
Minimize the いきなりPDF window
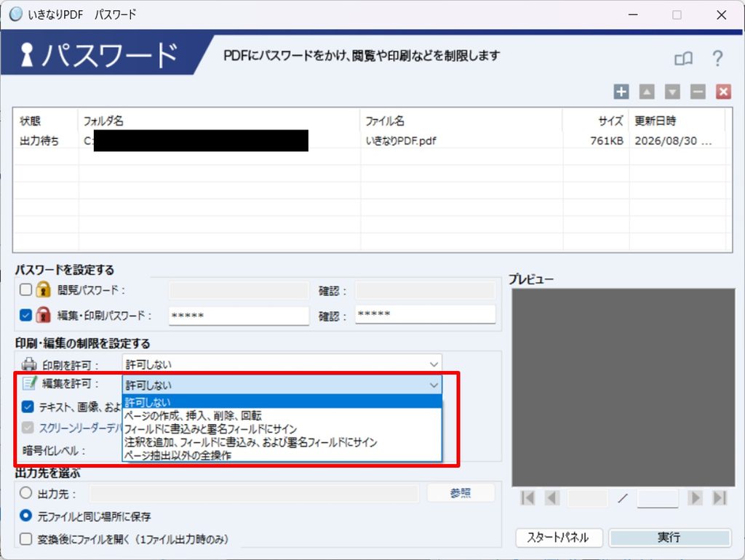click(633, 15)
